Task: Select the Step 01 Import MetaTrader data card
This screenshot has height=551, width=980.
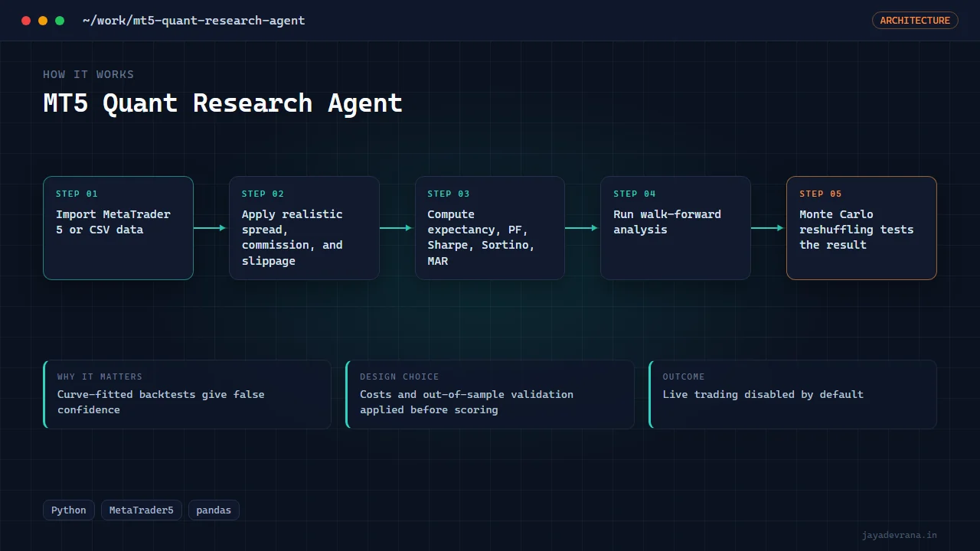Action: pyautogui.click(x=118, y=228)
